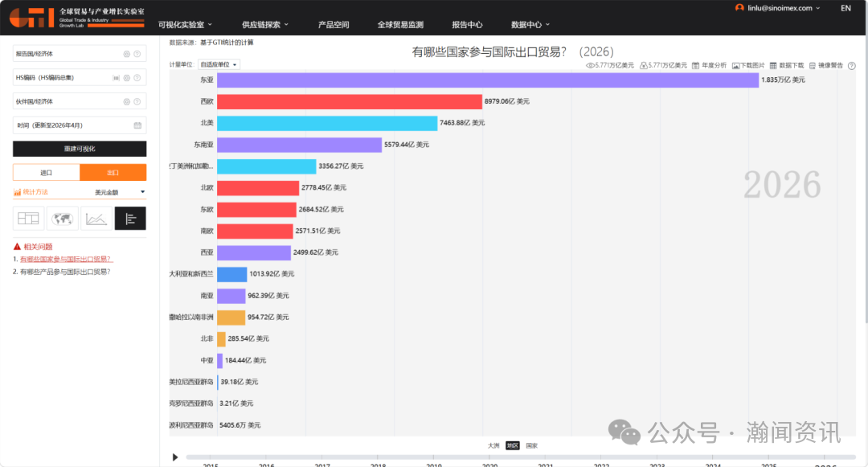Switch grouping to 地区
Image resolution: width=868 pixels, height=467 pixels.
pyautogui.click(x=513, y=445)
